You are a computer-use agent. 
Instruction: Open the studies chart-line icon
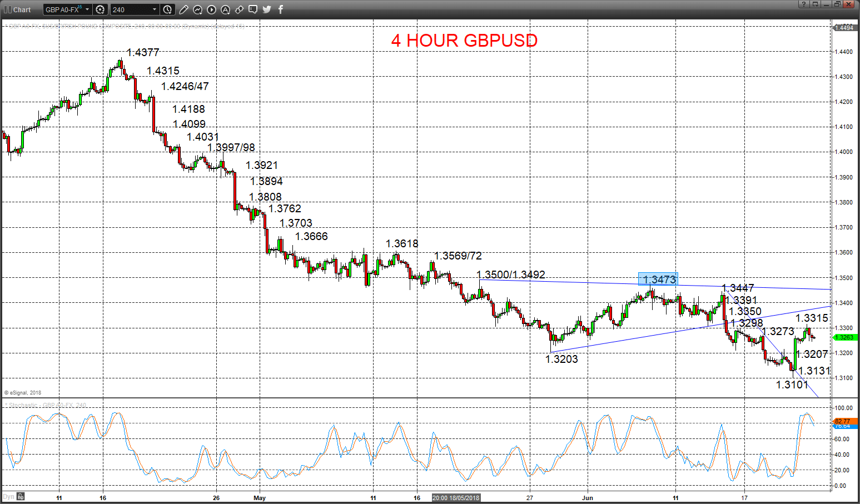point(198,9)
